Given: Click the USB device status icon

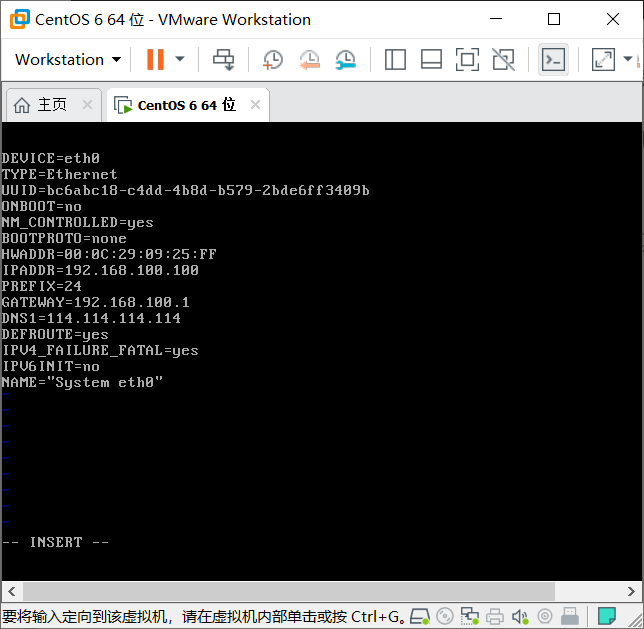Looking at the screenshot, I should [x=570, y=616].
